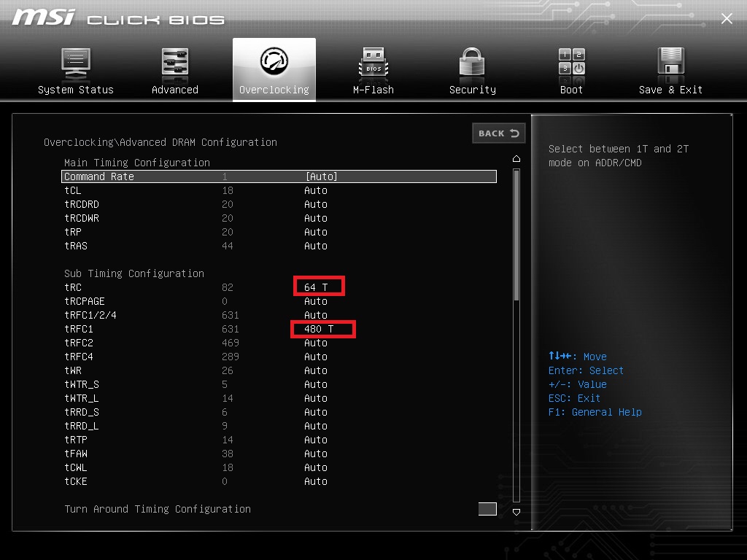747x560 pixels.
Task: Open the Command Rate [Auto] setting
Action: click(x=322, y=176)
